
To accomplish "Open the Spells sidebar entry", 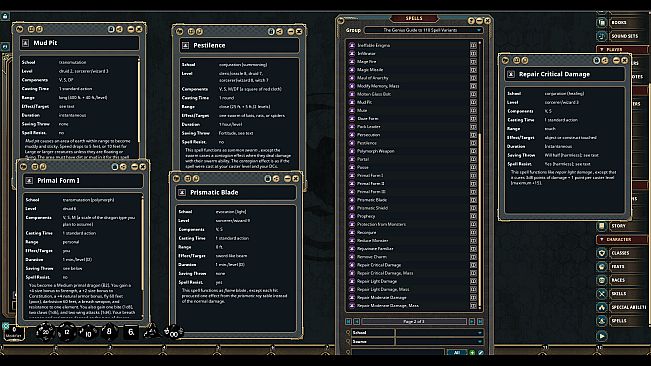I will (622, 320).
